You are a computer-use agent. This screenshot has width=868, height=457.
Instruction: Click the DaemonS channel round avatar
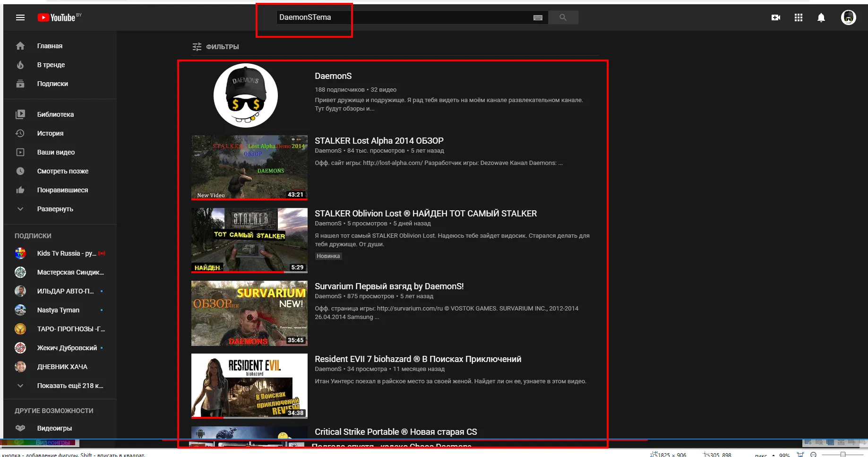(246, 95)
